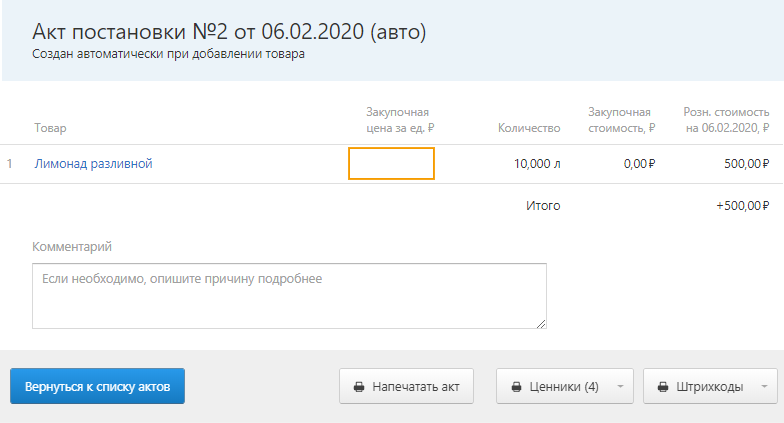784x423 pixels.
Task: Click into the Комментарий text area
Action: coord(289,296)
